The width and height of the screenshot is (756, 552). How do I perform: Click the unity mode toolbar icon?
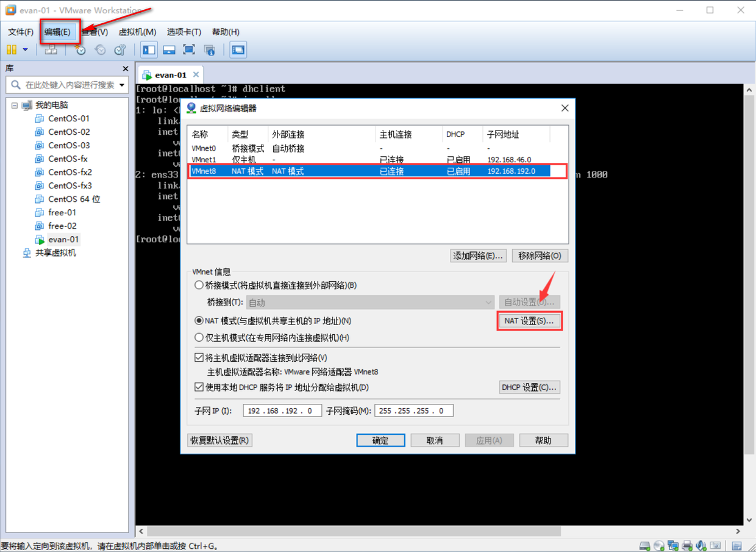click(210, 50)
